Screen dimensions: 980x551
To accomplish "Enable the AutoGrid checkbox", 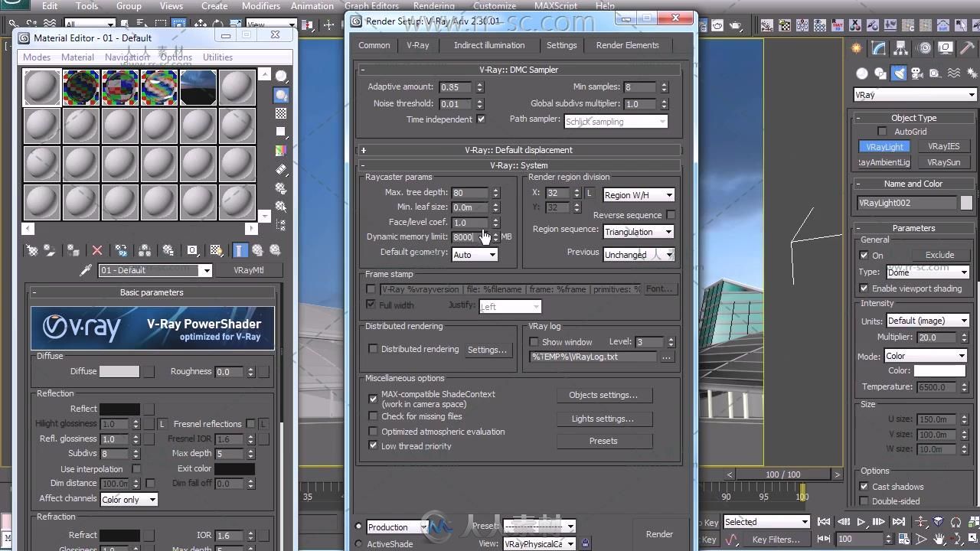I will [x=882, y=132].
